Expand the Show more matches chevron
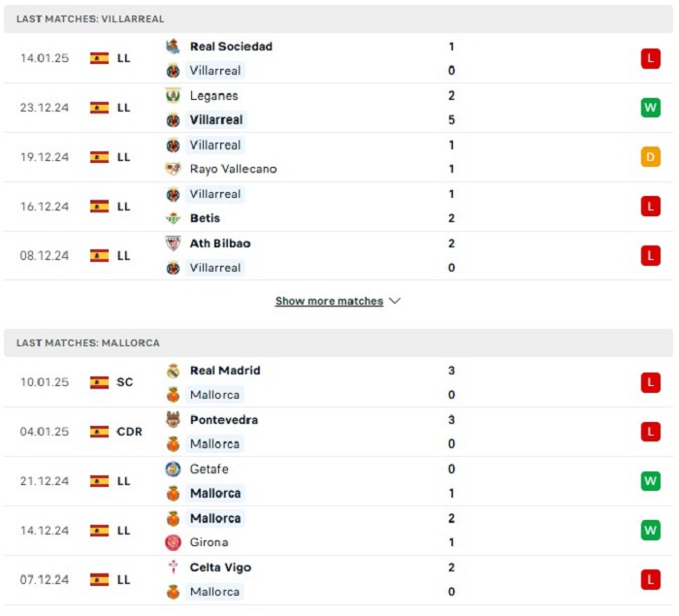 point(395,301)
